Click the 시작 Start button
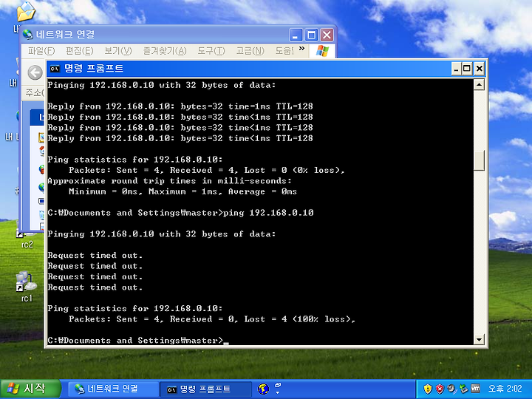Image resolution: width=532 pixels, height=399 pixels. click(x=30, y=389)
